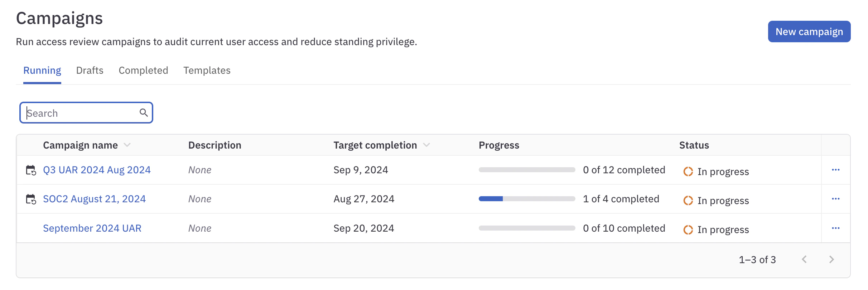Click the SOC2 campaign progress bar

coord(526,199)
